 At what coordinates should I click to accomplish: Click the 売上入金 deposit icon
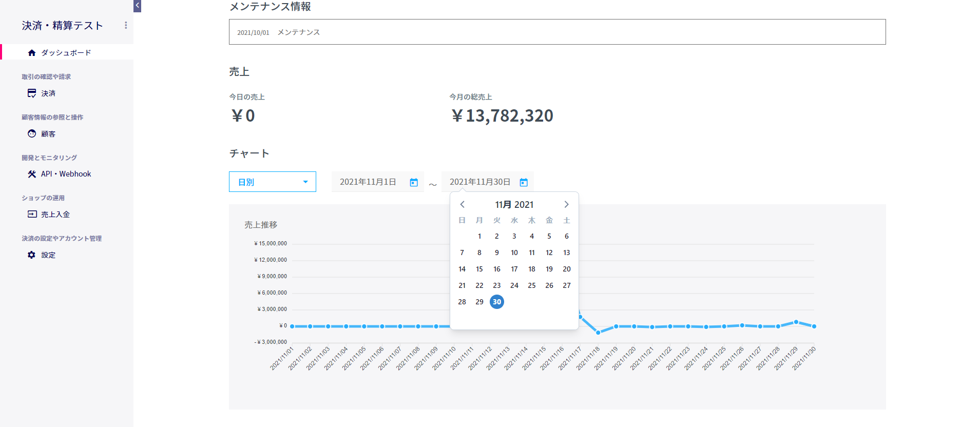(32, 214)
